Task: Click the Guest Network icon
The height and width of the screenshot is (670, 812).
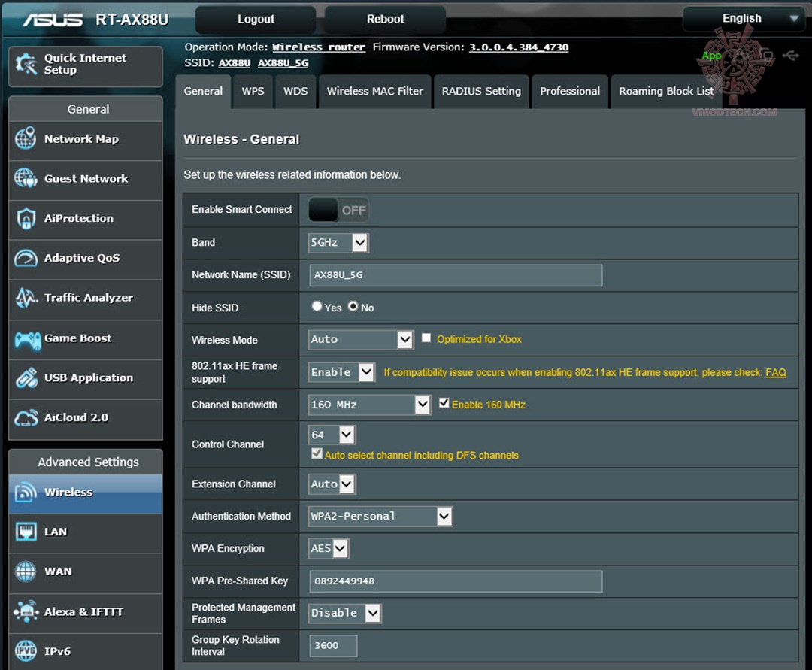Action: pyautogui.click(x=26, y=178)
